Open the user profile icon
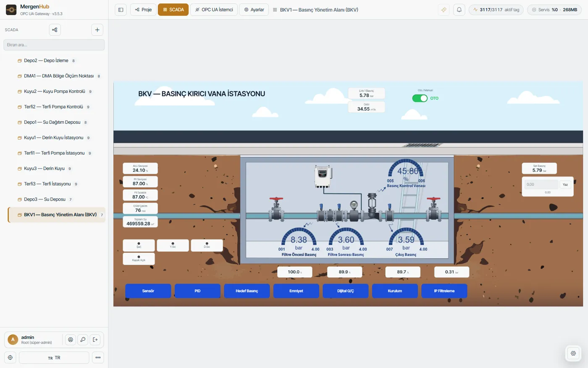This screenshot has height=368, width=588. [x=71, y=340]
